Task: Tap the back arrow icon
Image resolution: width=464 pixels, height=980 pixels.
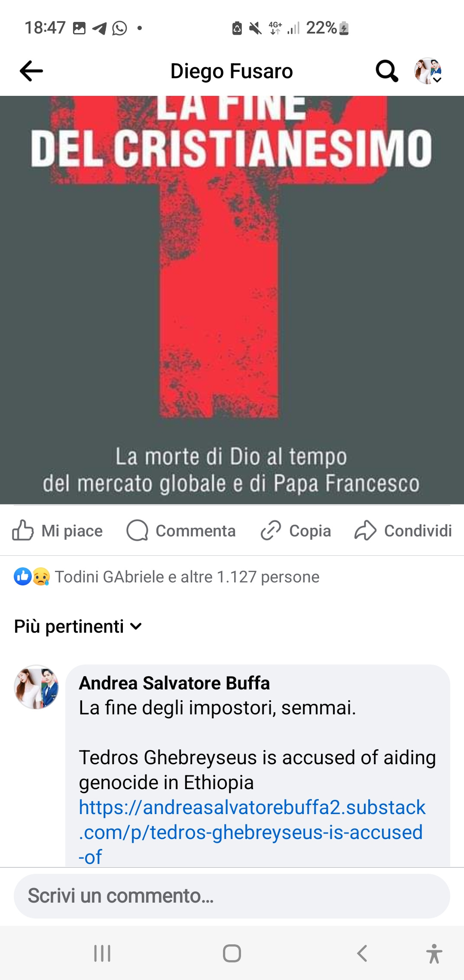Action: (x=31, y=71)
